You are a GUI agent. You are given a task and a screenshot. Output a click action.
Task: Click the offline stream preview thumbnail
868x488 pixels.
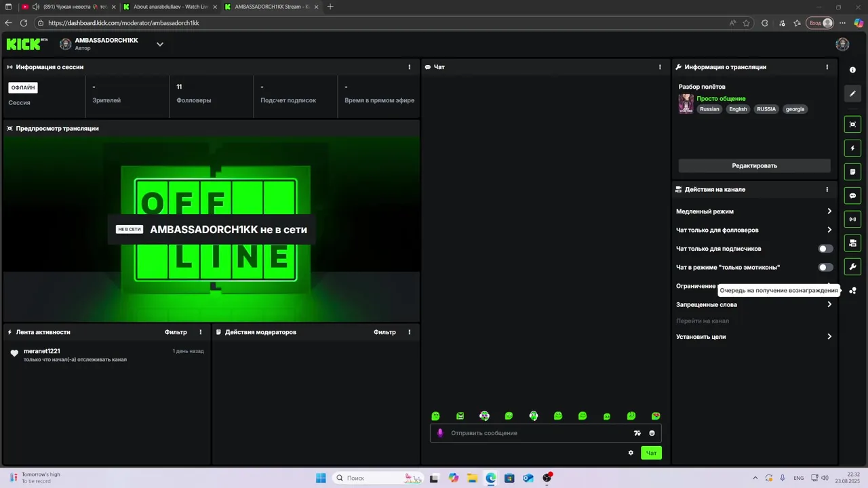pyautogui.click(x=212, y=230)
